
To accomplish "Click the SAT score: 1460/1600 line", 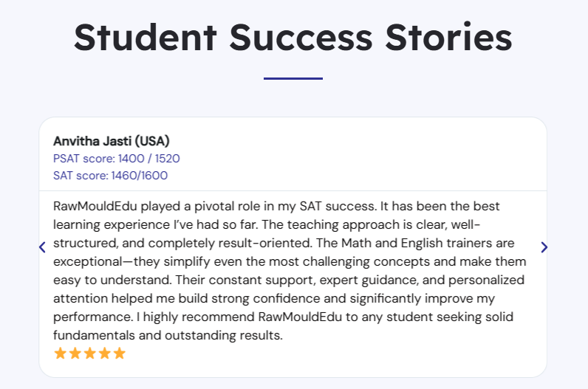I will pyautogui.click(x=110, y=176).
